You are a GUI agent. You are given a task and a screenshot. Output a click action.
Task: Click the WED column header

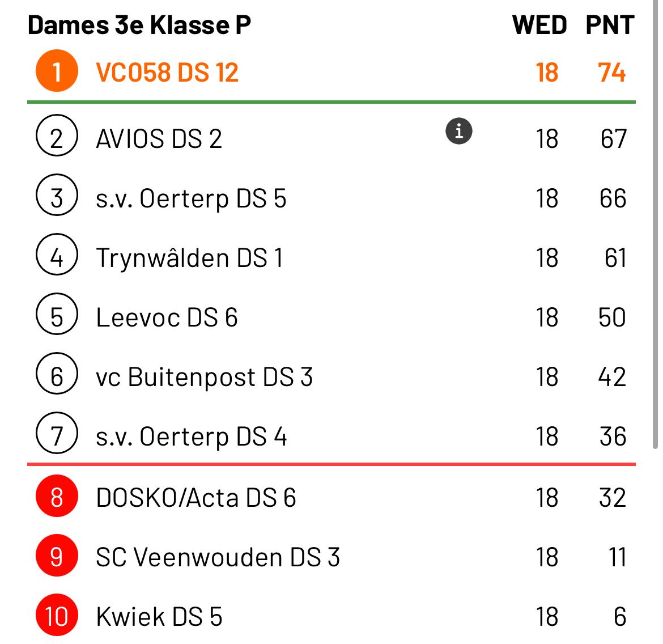pos(539,25)
